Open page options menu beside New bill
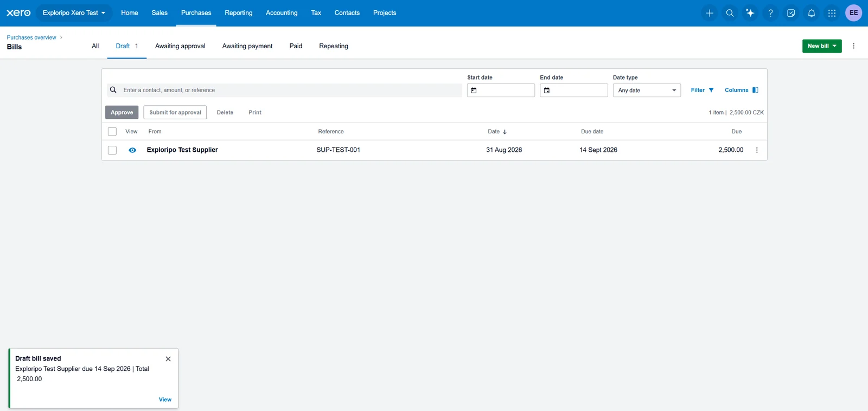The width and height of the screenshot is (868, 411). click(x=853, y=46)
